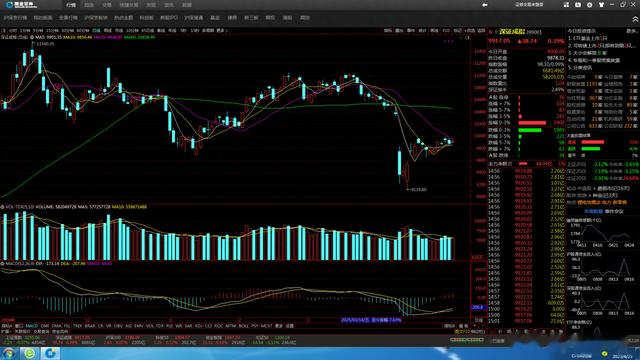
Task: Open the settings gear icon in title bar
Action: click(589, 5)
